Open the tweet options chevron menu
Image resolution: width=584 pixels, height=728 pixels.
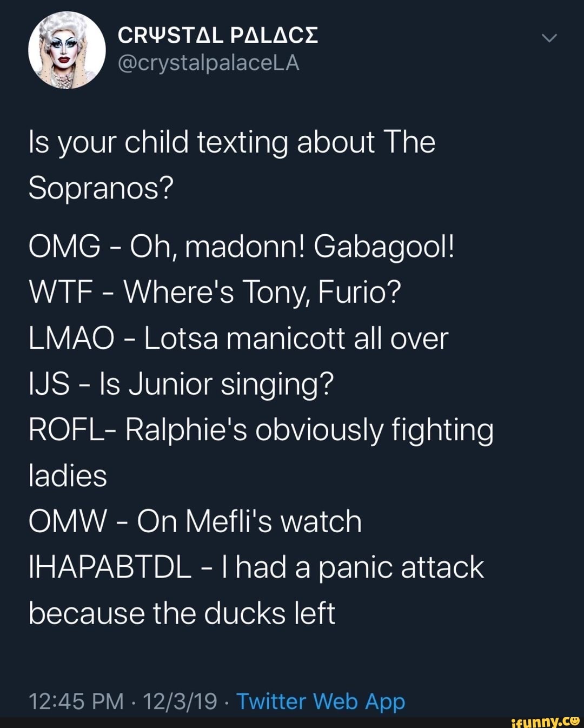tap(549, 38)
